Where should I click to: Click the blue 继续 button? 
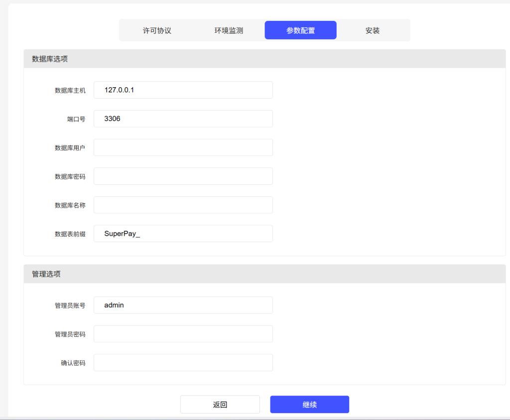[x=309, y=405]
